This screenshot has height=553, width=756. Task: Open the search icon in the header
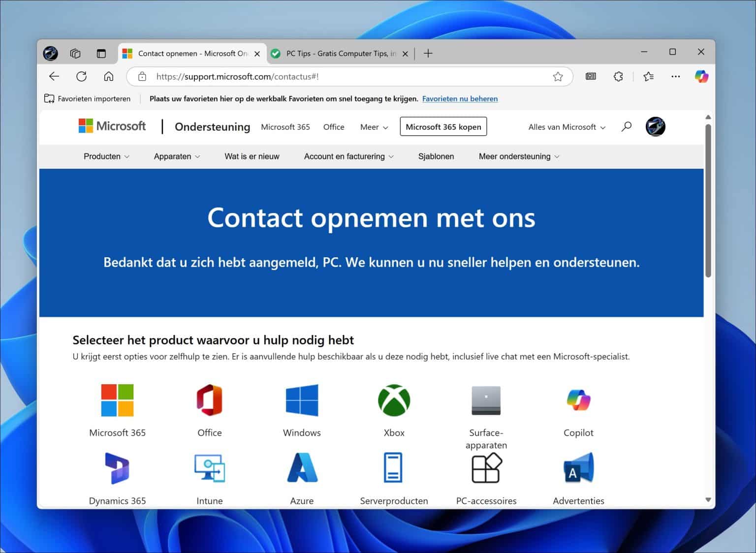point(626,126)
